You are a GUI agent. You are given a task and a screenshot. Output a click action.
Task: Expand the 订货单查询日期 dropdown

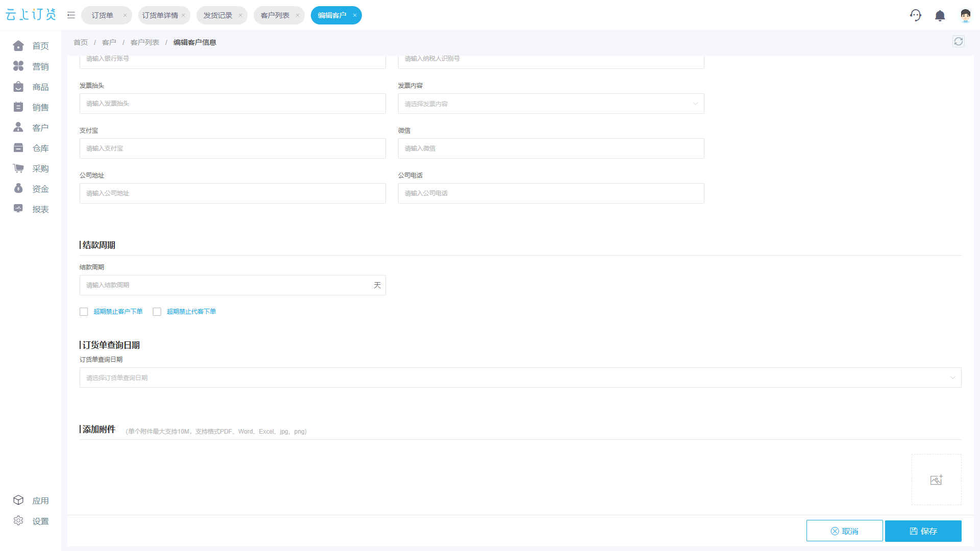pyautogui.click(x=520, y=378)
